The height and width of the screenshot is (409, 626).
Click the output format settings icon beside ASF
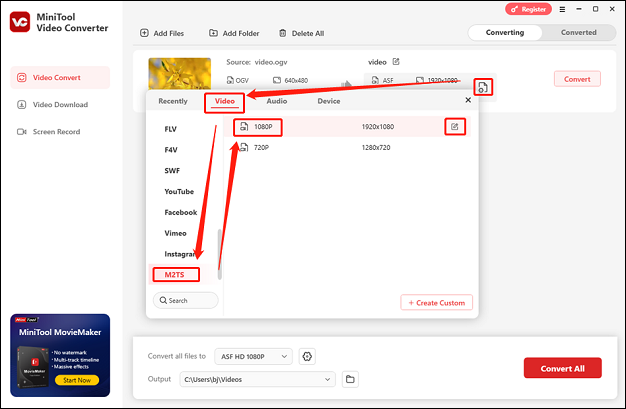[483, 87]
